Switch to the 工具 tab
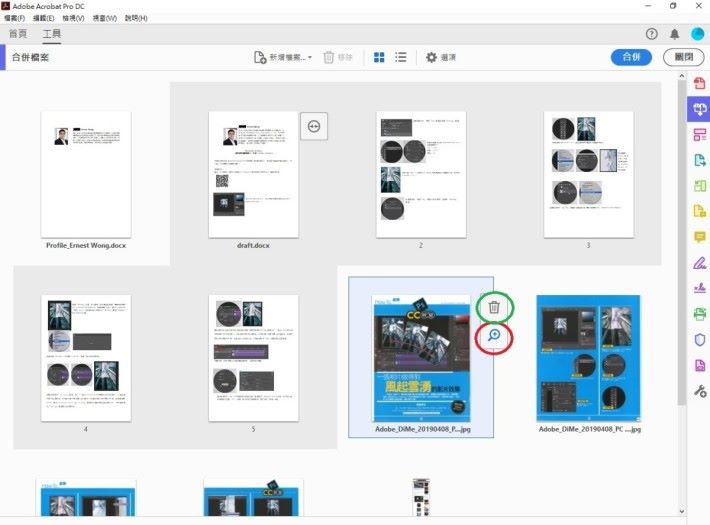The image size is (710, 525). tap(52, 34)
